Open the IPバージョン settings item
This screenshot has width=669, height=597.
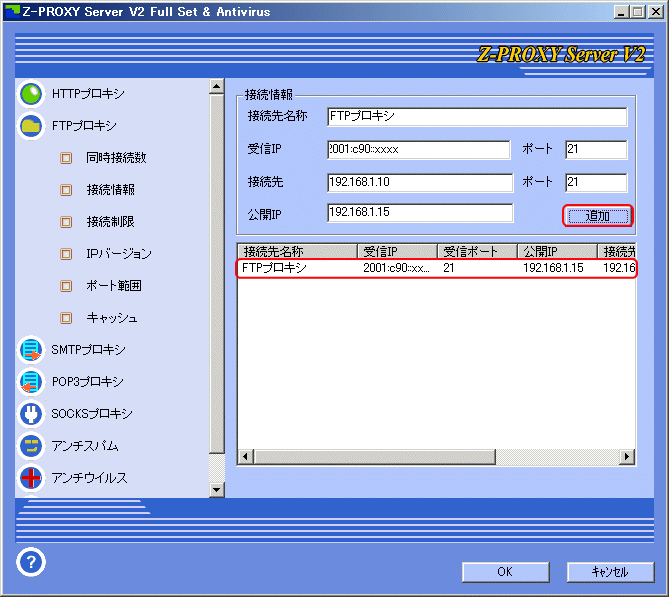click(119, 254)
